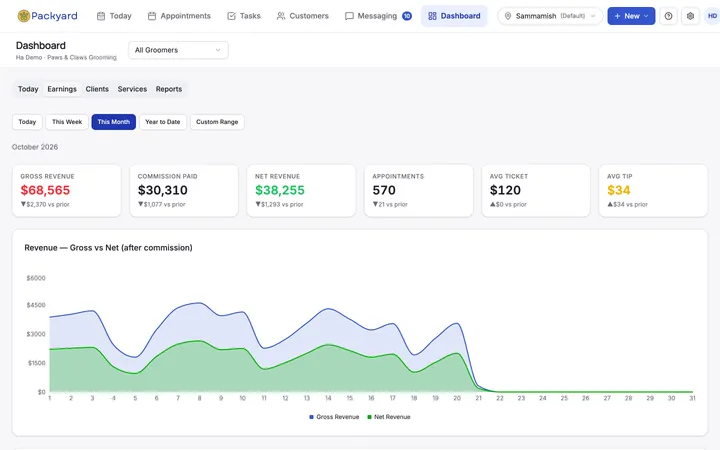
Task: Click the plus icon in New button
Action: 617,16
